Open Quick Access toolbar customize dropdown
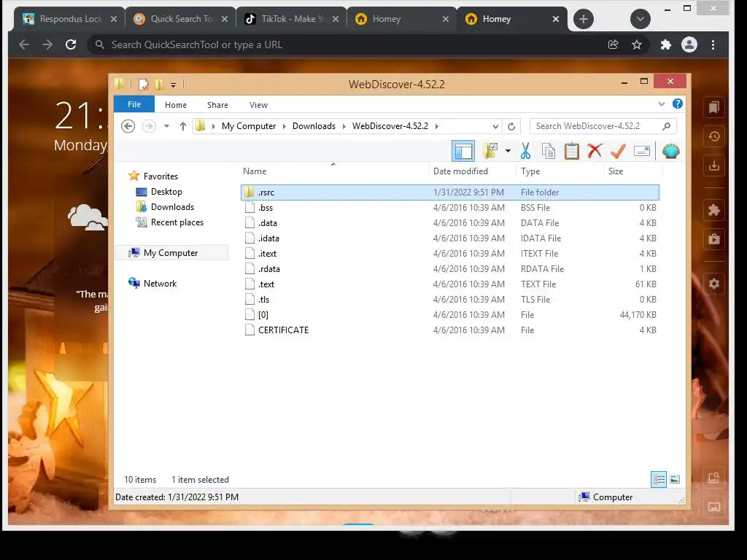The width and height of the screenshot is (747, 560). click(174, 85)
